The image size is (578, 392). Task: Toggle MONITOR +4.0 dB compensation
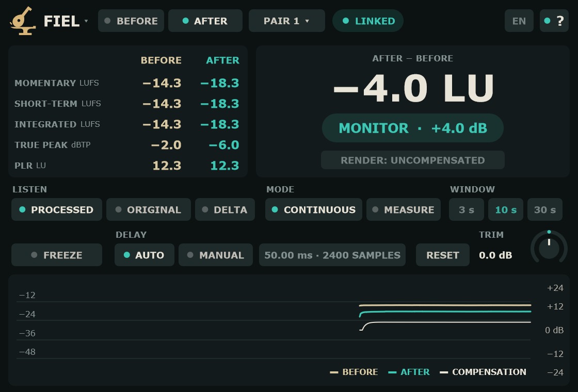[412, 128]
